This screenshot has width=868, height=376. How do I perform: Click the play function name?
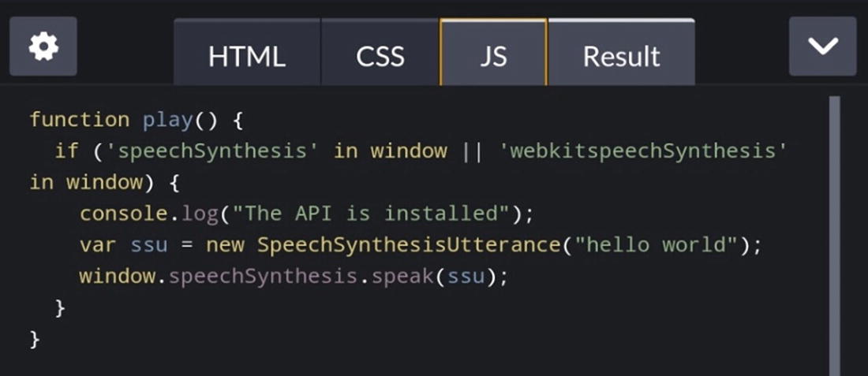167,120
